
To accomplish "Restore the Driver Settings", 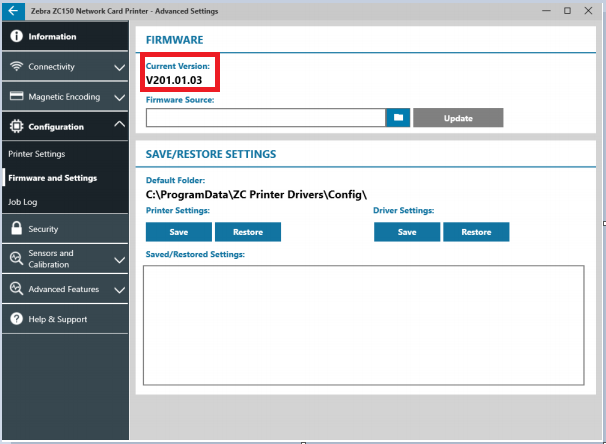I will [x=476, y=232].
